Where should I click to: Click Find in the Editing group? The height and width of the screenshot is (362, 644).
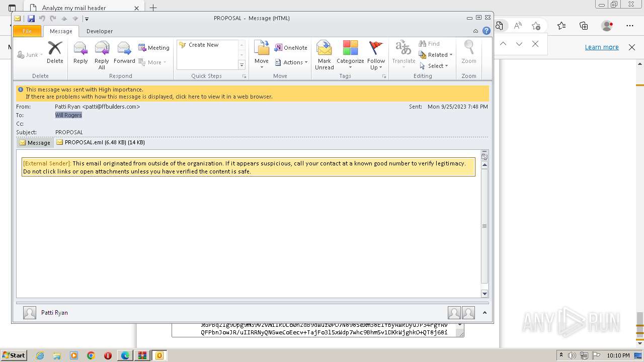(x=429, y=44)
